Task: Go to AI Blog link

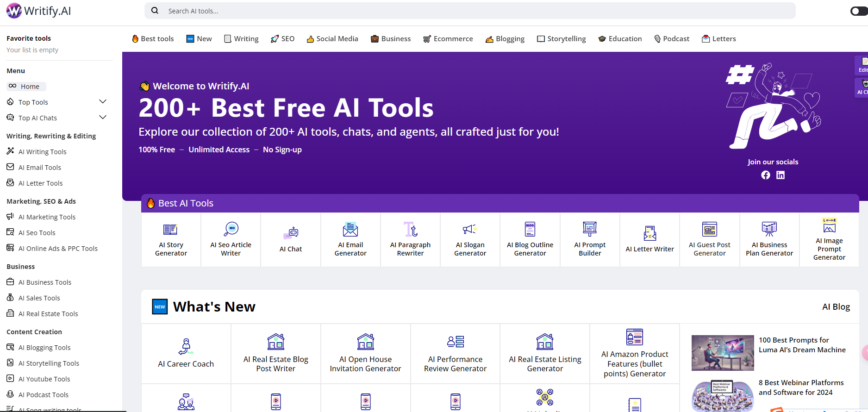Action: [x=836, y=307]
